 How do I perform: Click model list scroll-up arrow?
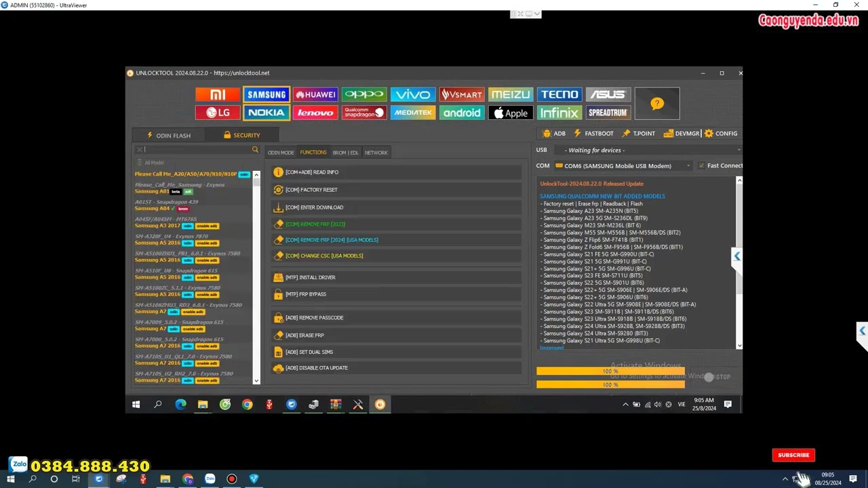coord(256,175)
